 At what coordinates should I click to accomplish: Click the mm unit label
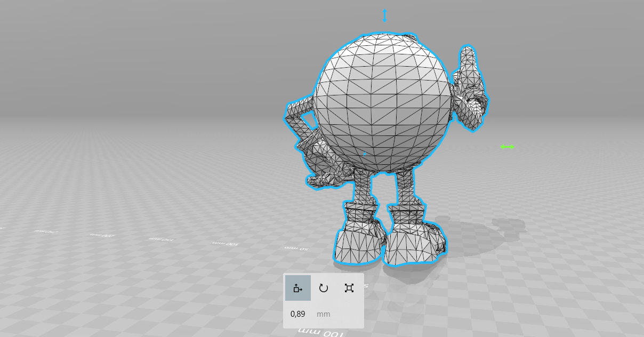coord(324,314)
